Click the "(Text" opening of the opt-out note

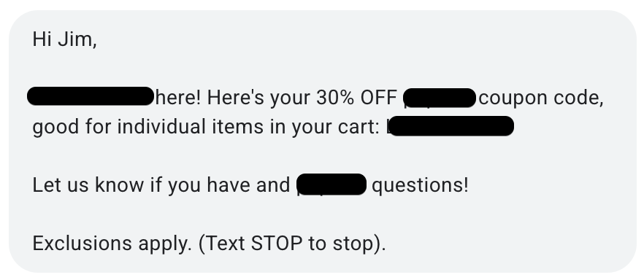point(222,244)
